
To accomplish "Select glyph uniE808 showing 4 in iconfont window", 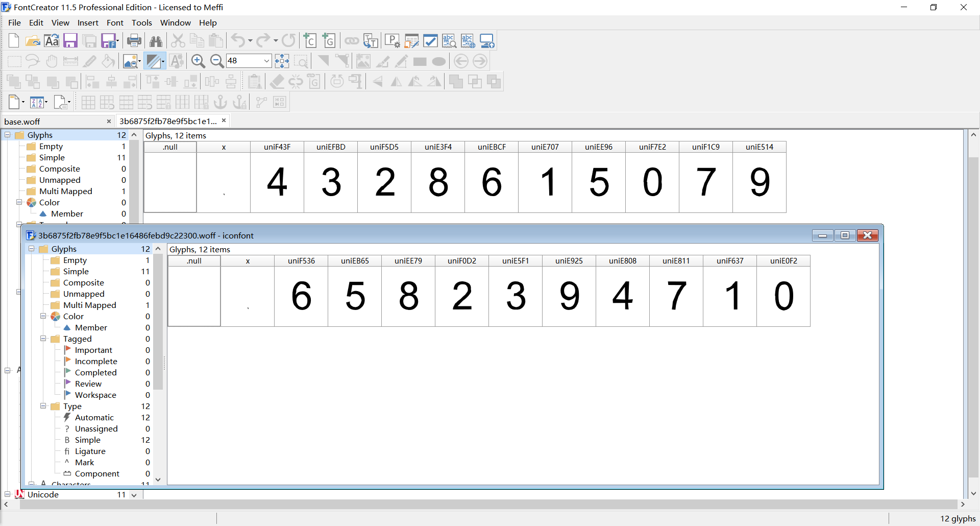I will (x=623, y=291).
